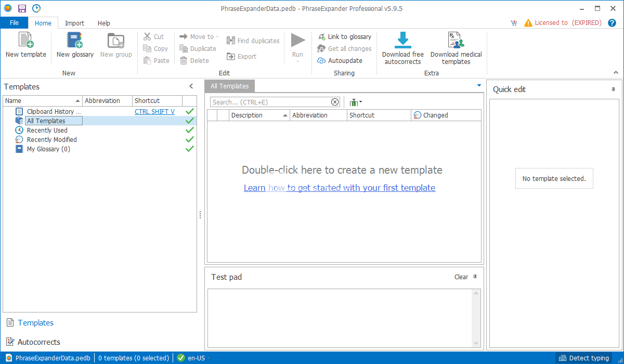
Task: Click the Autoupdate cloud icon
Action: (x=321, y=61)
